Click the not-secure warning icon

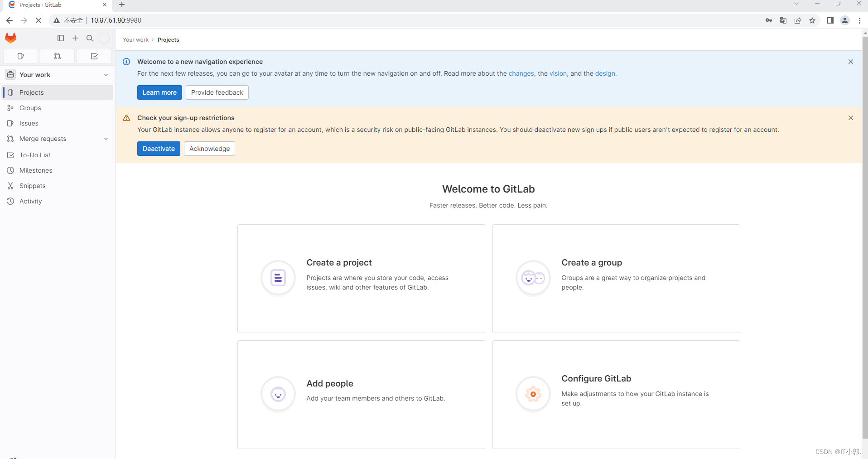pos(57,20)
